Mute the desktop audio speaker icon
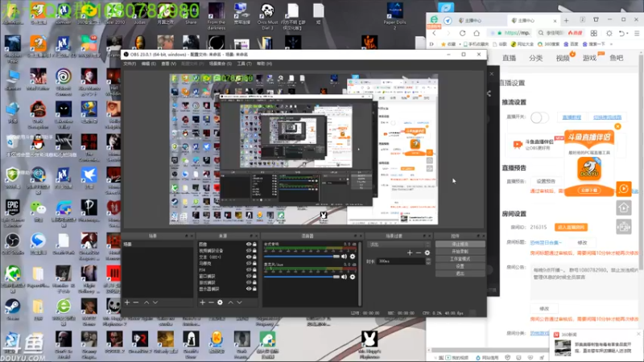This screenshot has height=362, width=644. [344, 257]
